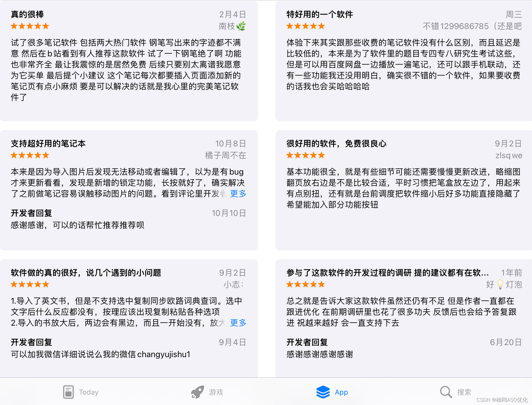Click the developer reply containing changyujishu1
The height and width of the screenshot is (405, 532).
100,354
